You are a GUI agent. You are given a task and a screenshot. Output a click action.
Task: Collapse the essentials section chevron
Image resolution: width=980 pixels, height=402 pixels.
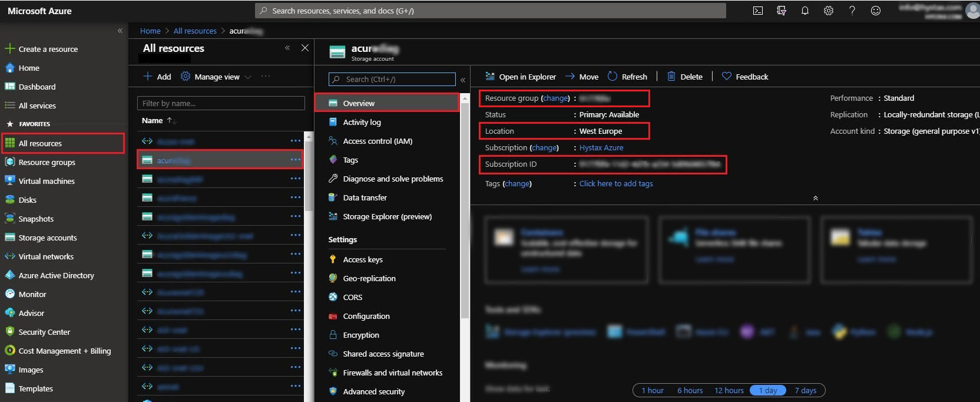click(x=815, y=198)
